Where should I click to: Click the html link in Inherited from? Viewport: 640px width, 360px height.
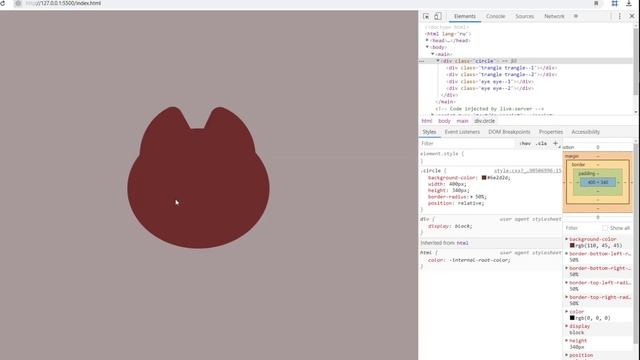pyautogui.click(x=462, y=243)
